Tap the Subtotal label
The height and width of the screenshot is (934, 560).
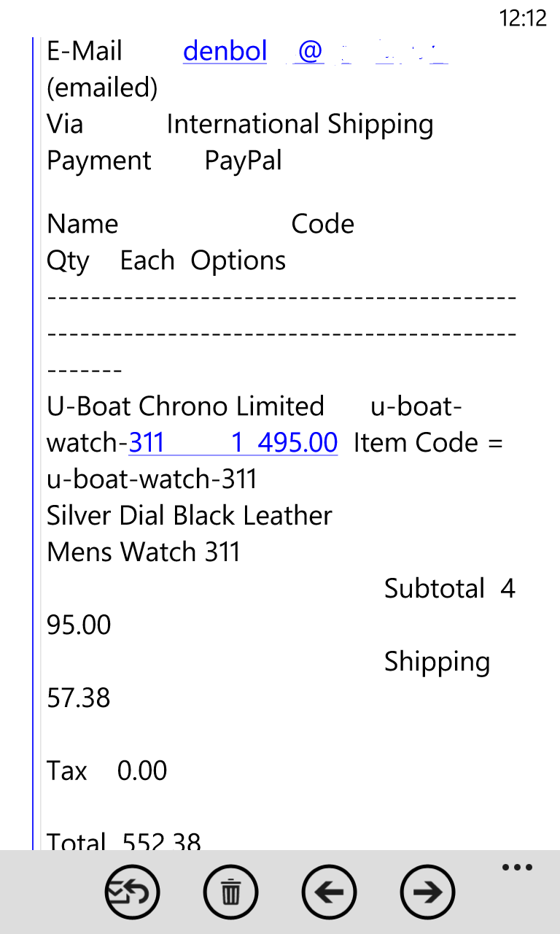(435, 588)
